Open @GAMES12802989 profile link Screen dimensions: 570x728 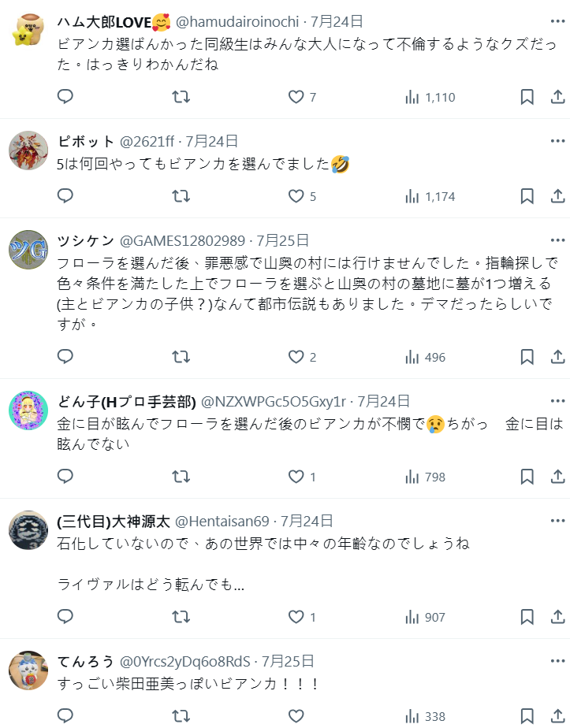point(182,241)
